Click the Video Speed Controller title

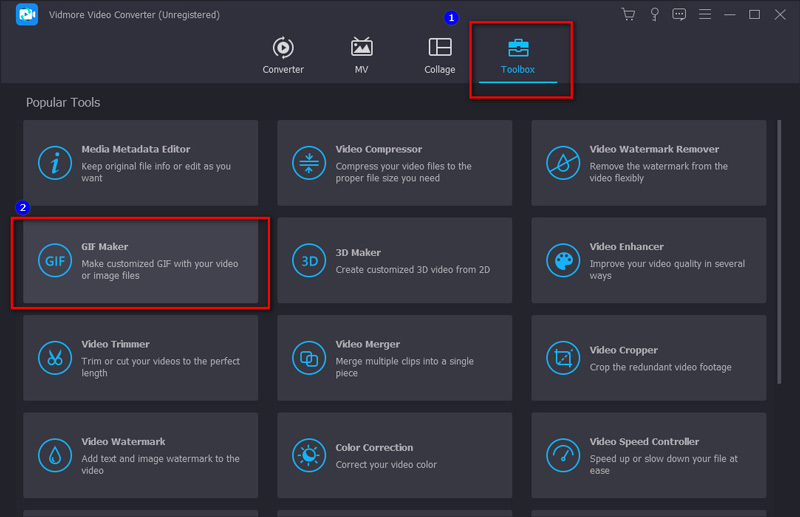pyautogui.click(x=644, y=441)
